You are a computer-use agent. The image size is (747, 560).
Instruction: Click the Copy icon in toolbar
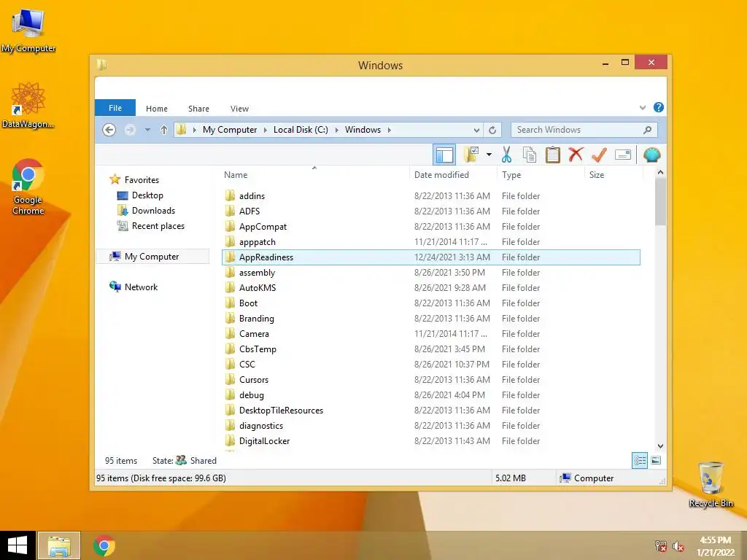click(x=530, y=155)
